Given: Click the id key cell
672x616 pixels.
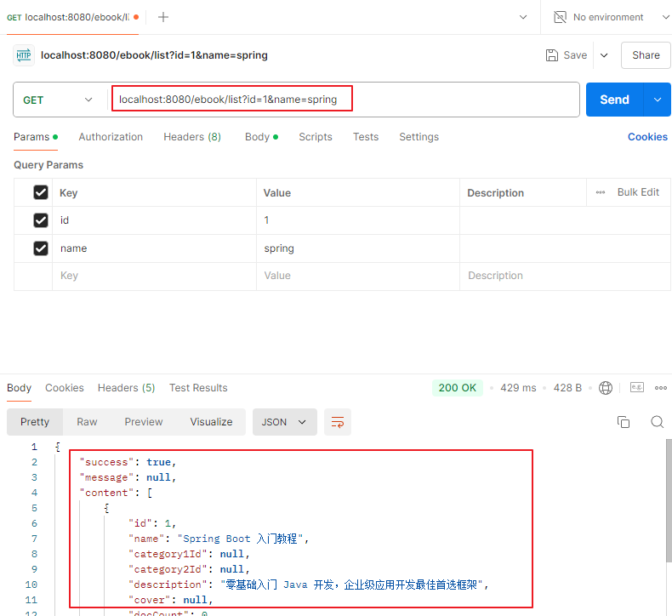Looking at the screenshot, I should [x=154, y=220].
